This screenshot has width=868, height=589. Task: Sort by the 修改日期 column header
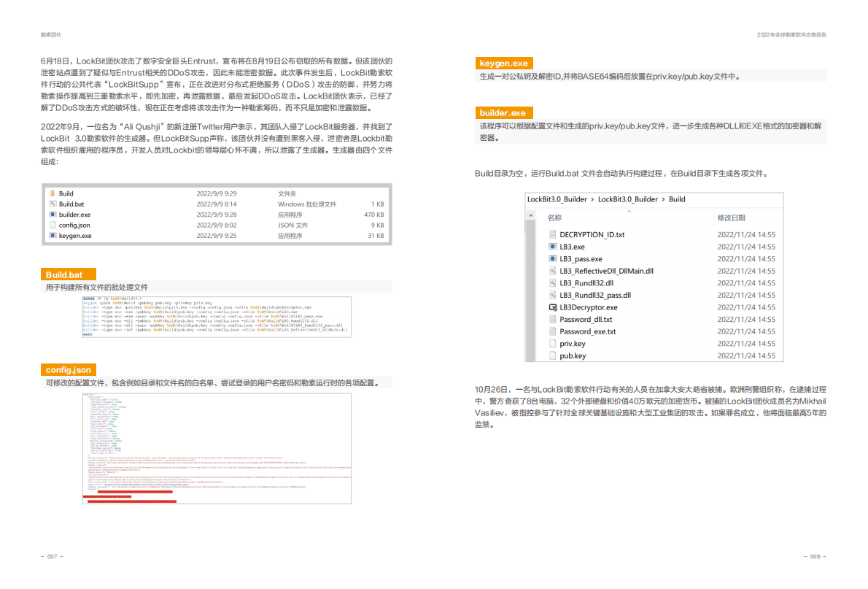pyautogui.click(x=731, y=218)
